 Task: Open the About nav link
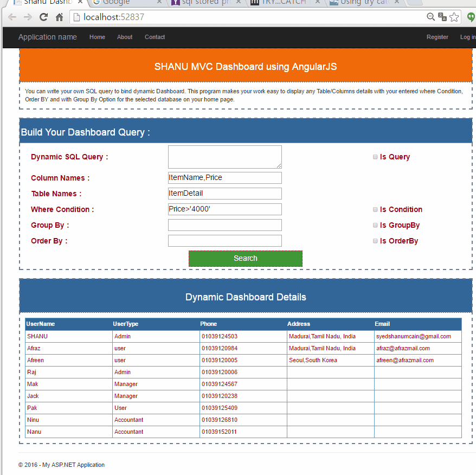125,37
